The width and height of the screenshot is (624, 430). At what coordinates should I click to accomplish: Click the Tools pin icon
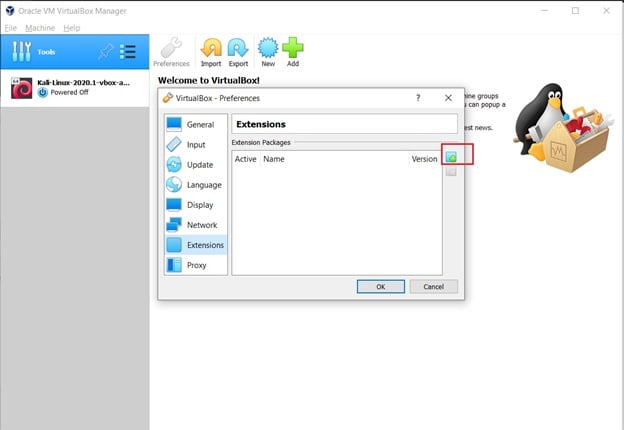click(x=105, y=52)
